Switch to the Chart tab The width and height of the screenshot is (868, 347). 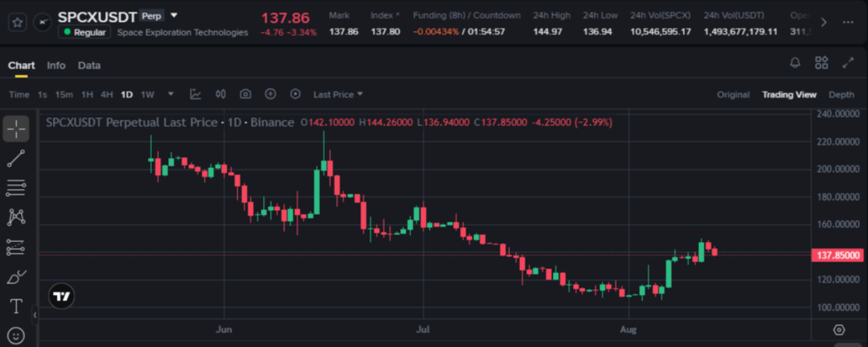coord(21,65)
